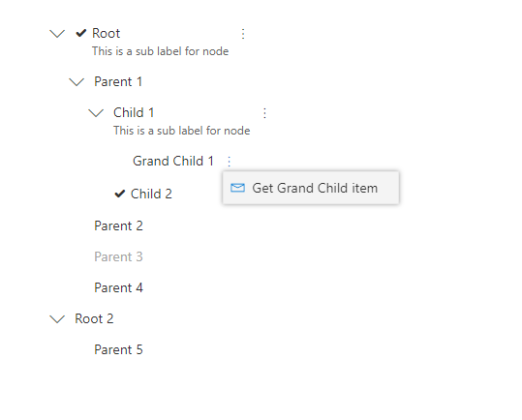Collapse the Child 1 chevron
Screen dimensions: 522x420
[x=96, y=113]
